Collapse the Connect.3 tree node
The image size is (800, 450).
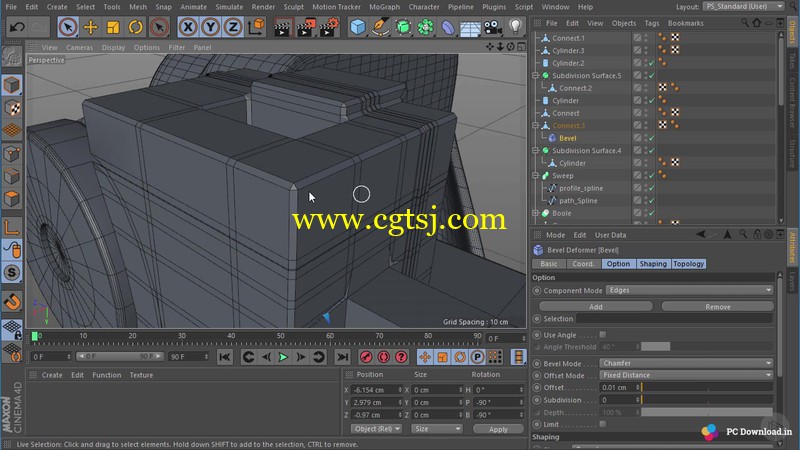point(536,126)
